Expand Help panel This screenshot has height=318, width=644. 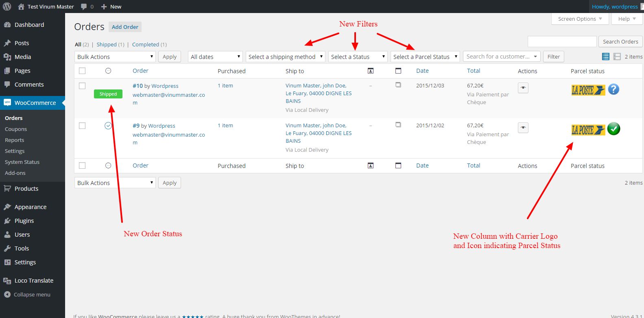click(627, 19)
